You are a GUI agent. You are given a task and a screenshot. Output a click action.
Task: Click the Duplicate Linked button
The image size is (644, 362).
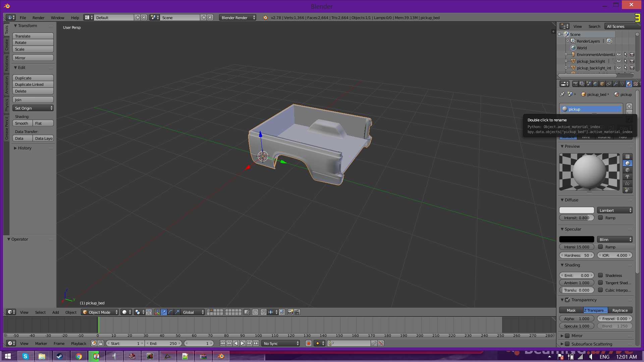coord(33,84)
